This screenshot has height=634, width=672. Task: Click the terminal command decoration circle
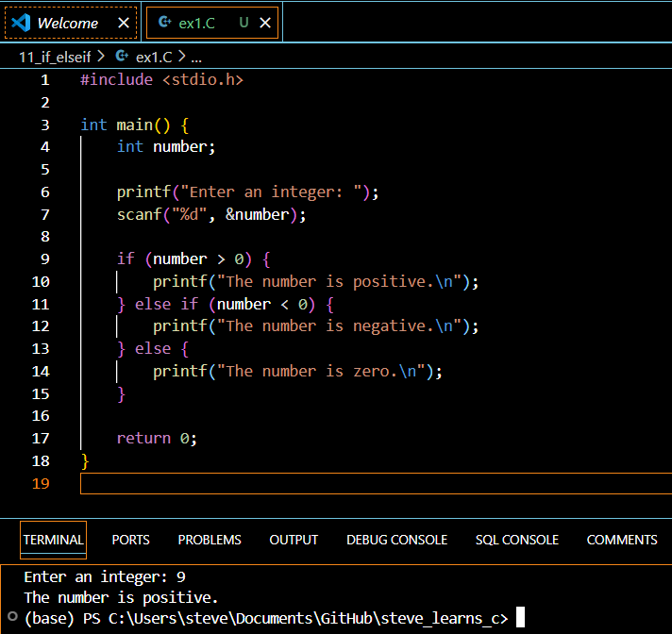point(12,618)
